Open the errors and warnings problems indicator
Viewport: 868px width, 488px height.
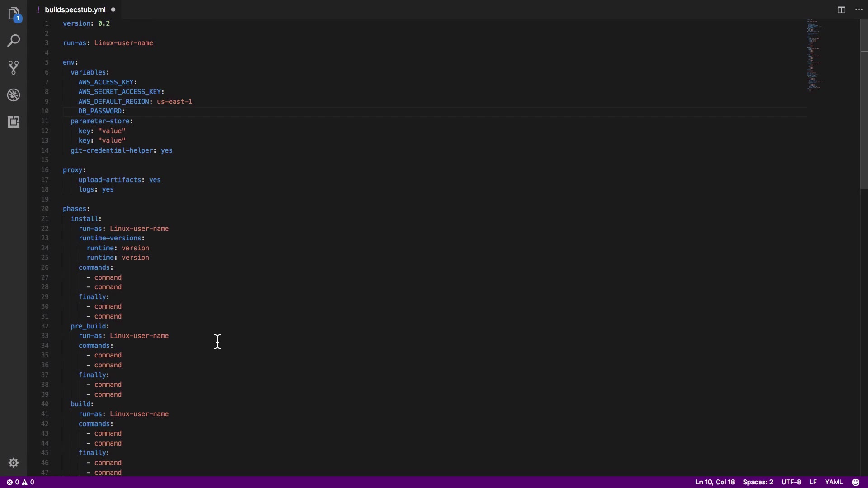click(x=20, y=482)
